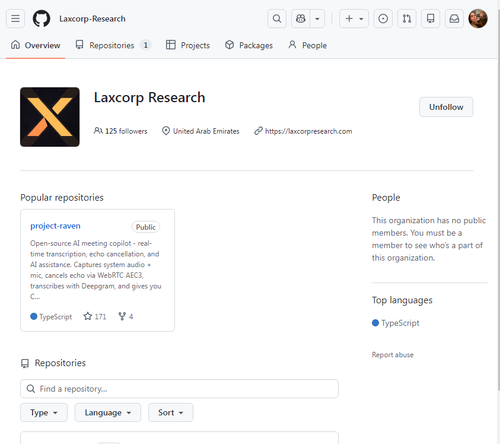Image resolution: width=500 pixels, height=444 pixels.
Task: Open the search magnifier in header
Action: point(277,19)
